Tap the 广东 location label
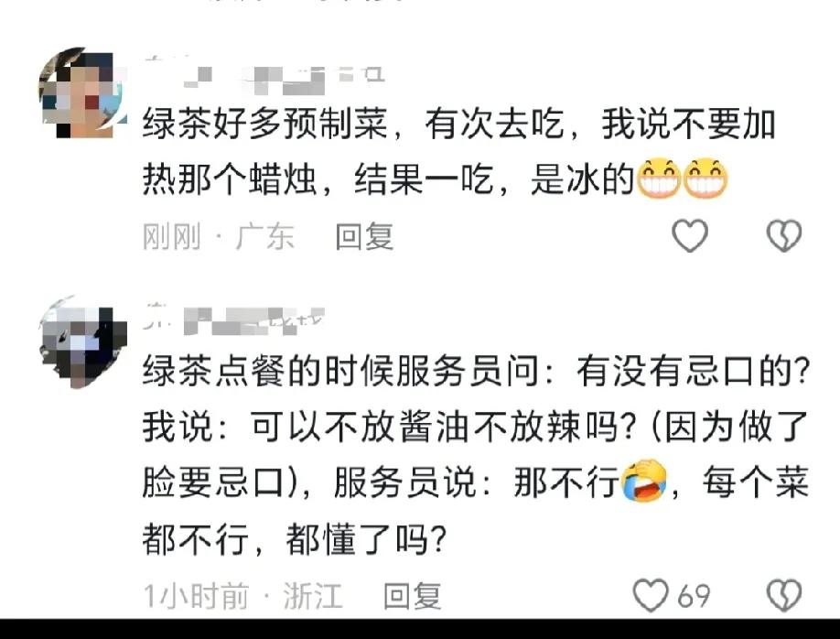This screenshot has width=840, height=639. point(264,236)
